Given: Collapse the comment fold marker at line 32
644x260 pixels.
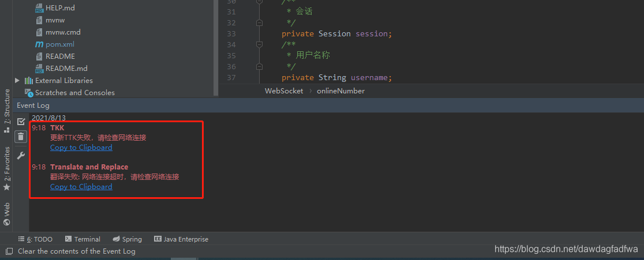Looking at the screenshot, I should [x=259, y=23].
